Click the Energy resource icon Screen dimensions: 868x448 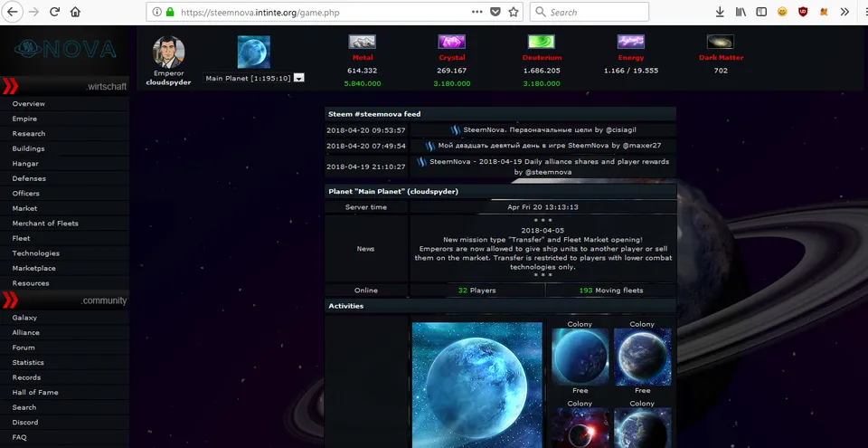631,42
